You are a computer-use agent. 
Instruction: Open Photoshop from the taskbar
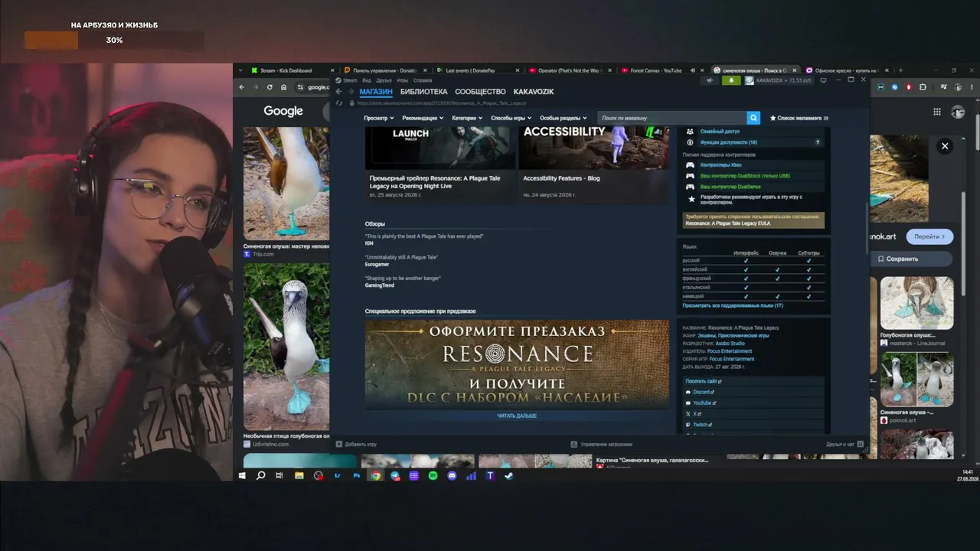tap(357, 475)
